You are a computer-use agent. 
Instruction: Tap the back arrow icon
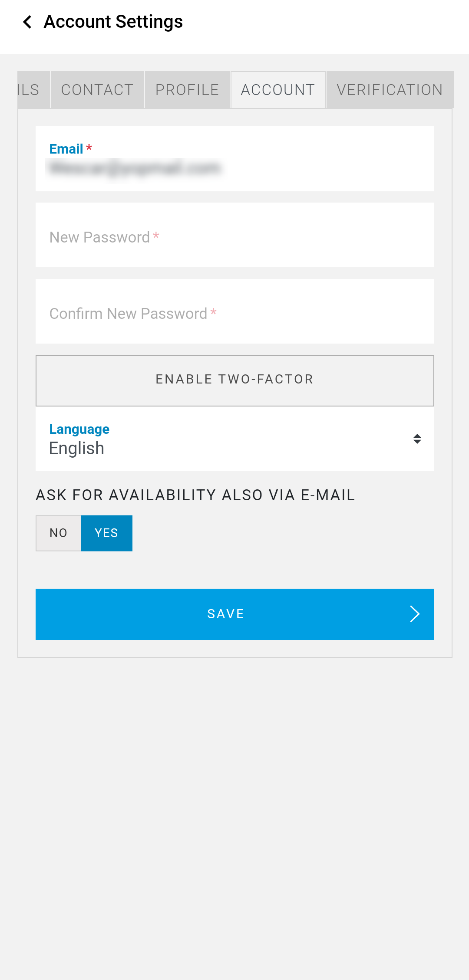pyautogui.click(x=27, y=22)
